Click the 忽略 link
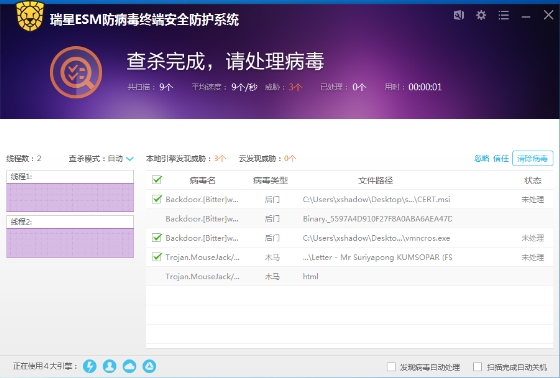 (x=481, y=158)
